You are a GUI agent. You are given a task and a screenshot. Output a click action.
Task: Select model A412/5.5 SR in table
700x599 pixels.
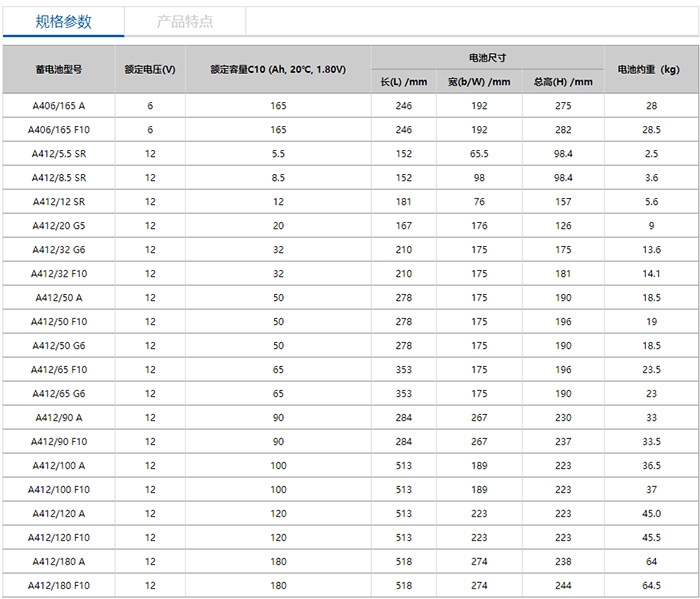pos(58,153)
